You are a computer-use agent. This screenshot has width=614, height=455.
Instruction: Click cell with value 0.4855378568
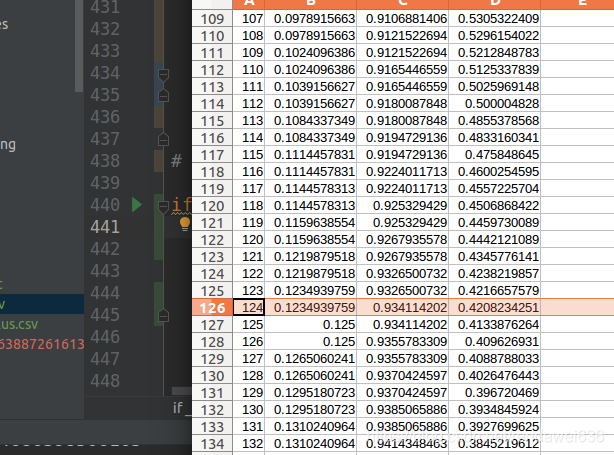coord(495,121)
